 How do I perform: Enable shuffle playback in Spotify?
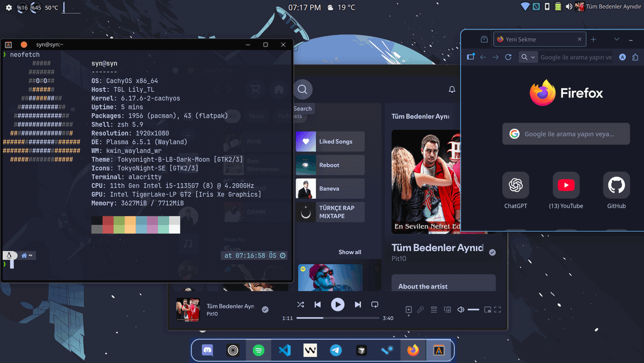point(301,304)
